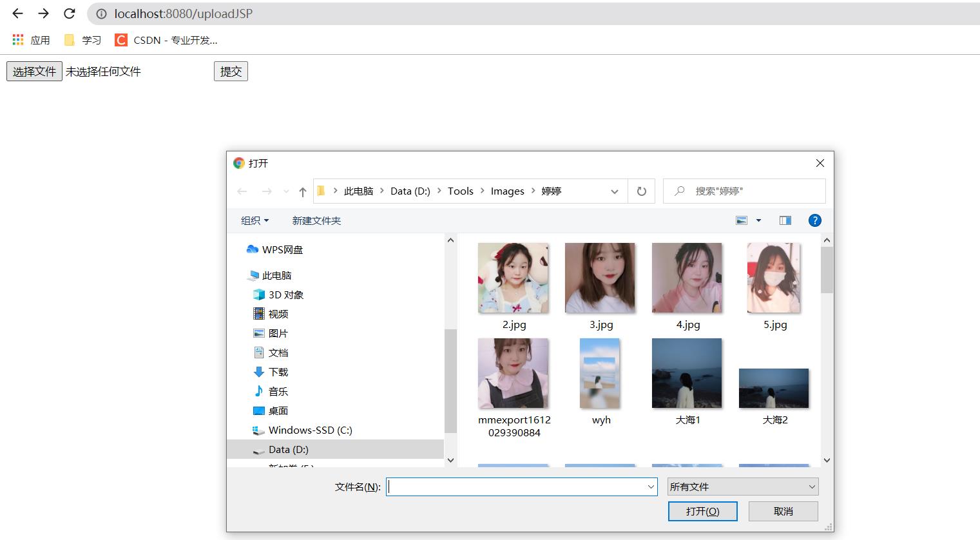
Task: Refresh the 婷婷 folder view
Action: [x=641, y=191]
